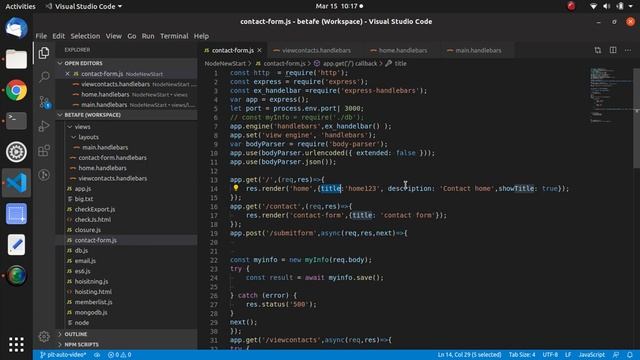This screenshot has width=640, height=360.
Task: Open the Edit menu
Action: (x=58, y=36)
